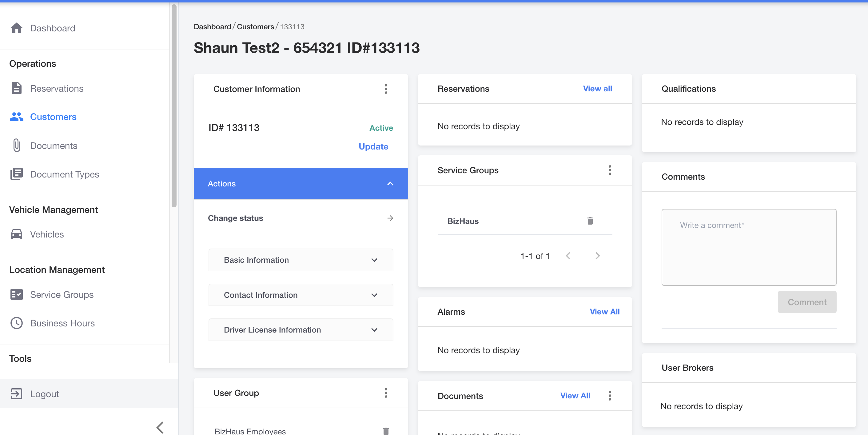Click the Documents paperclip icon
This screenshot has width=868, height=435.
tap(17, 146)
